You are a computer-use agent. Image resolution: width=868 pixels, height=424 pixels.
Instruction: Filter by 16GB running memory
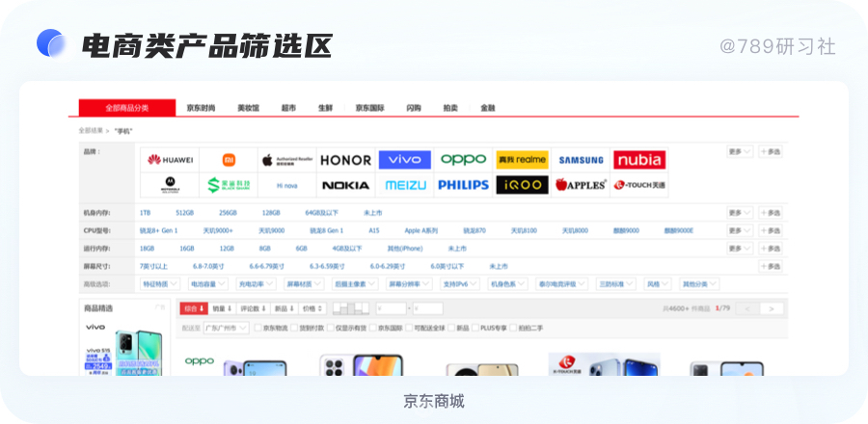187,249
